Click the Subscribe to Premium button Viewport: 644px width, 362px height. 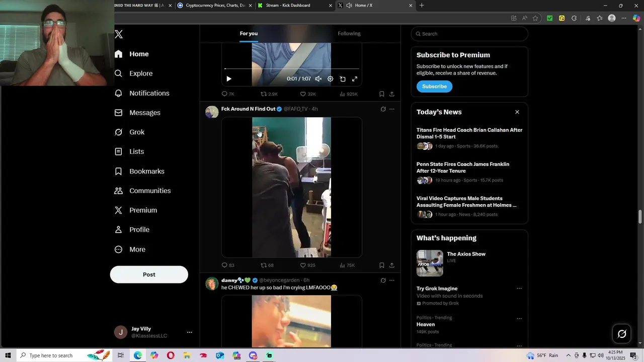click(434, 86)
